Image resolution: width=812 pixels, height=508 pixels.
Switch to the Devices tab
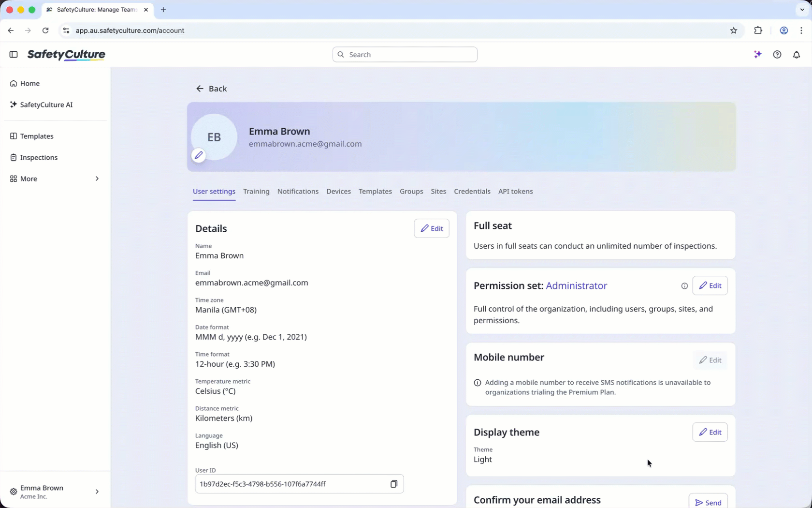338,192
